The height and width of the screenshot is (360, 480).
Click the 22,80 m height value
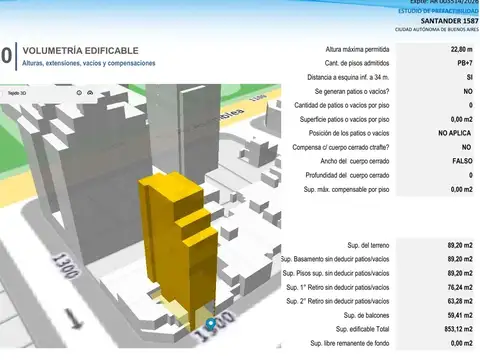tap(462, 49)
